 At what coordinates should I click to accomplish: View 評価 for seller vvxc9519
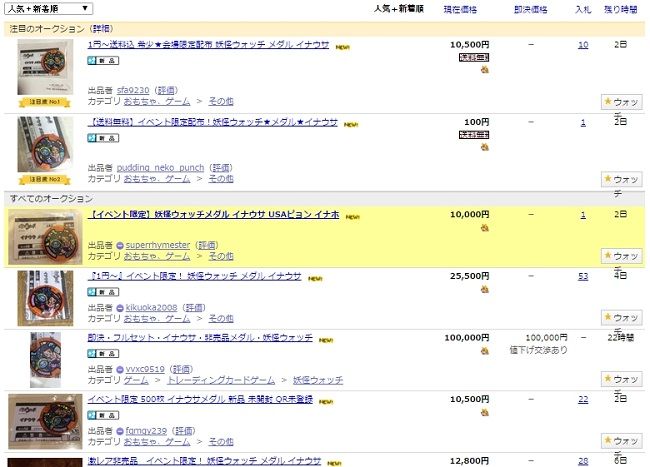click(181, 369)
